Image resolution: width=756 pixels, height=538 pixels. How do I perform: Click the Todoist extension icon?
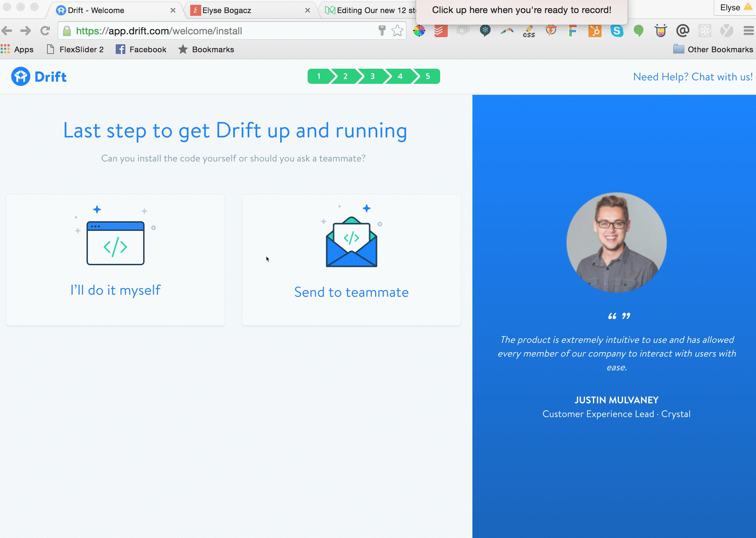click(441, 31)
